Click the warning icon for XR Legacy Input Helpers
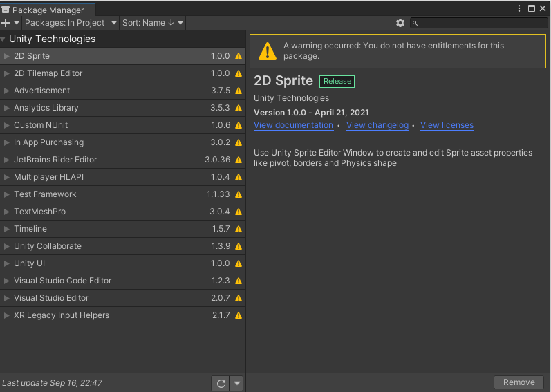 (239, 315)
